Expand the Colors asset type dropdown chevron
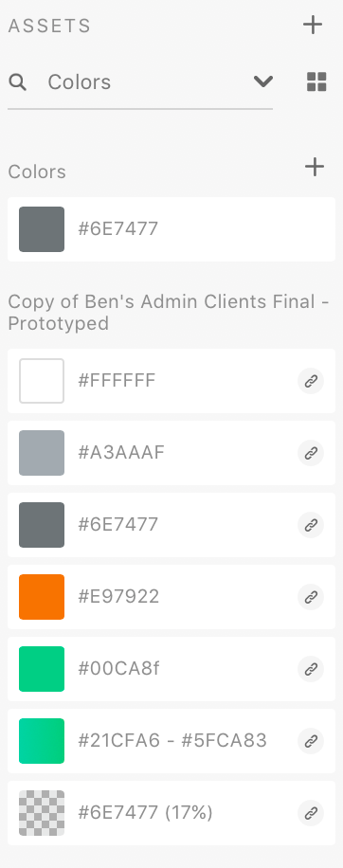Image resolution: width=343 pixels, height=868 pixels. tap(263, 81)
